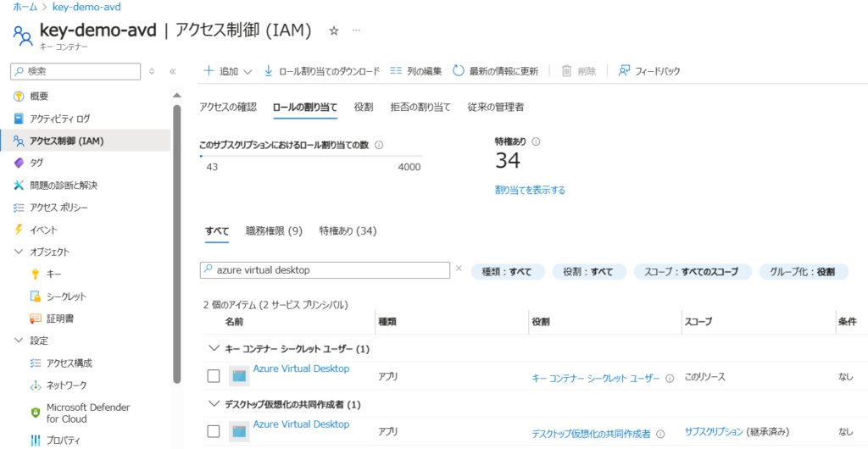The height and width of the screenshot is (449, 868).
Task: Switch to the アクセスの確認 tab
Action: coord(228,108)
